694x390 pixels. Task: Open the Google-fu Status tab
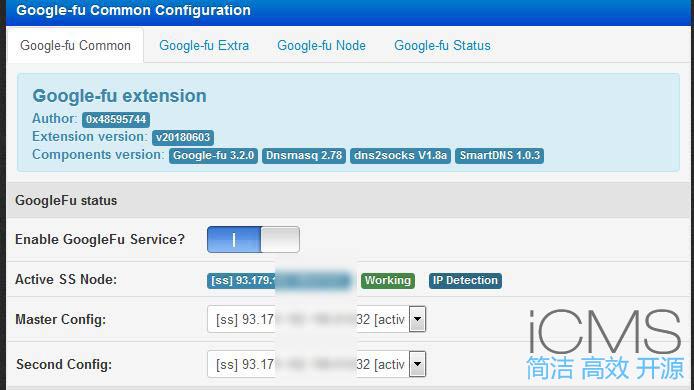(x=442, y=46)
